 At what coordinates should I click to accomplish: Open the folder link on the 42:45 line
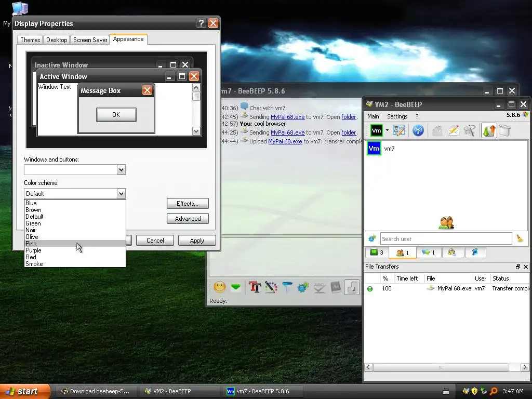349,117
